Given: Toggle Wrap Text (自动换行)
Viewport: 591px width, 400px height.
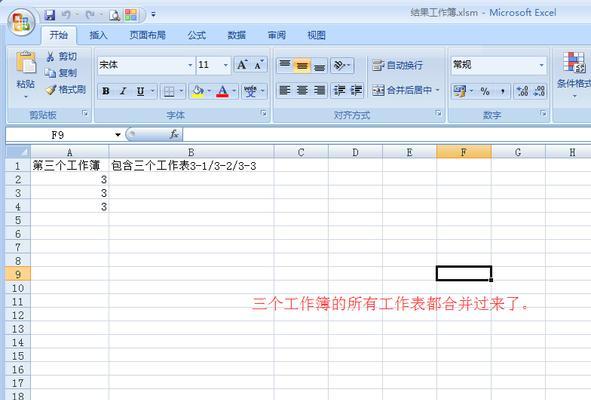Looking at the screenshot, I should coord(398,65).
